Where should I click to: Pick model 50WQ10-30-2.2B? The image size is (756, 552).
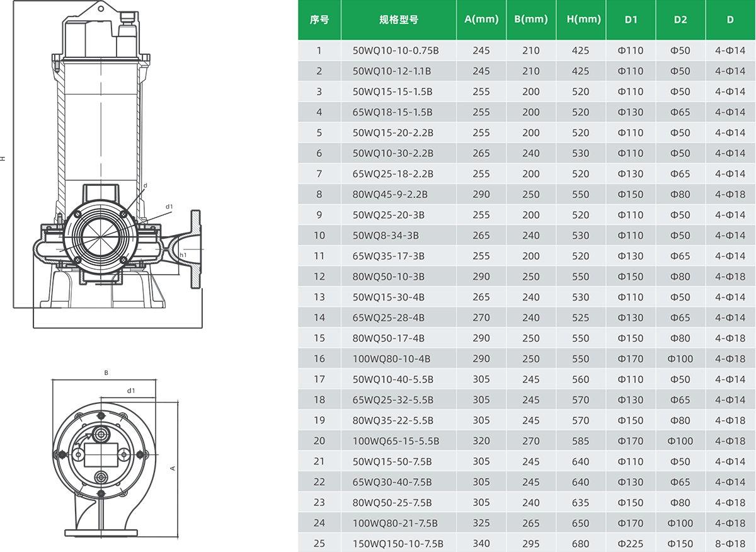(393, 153)
